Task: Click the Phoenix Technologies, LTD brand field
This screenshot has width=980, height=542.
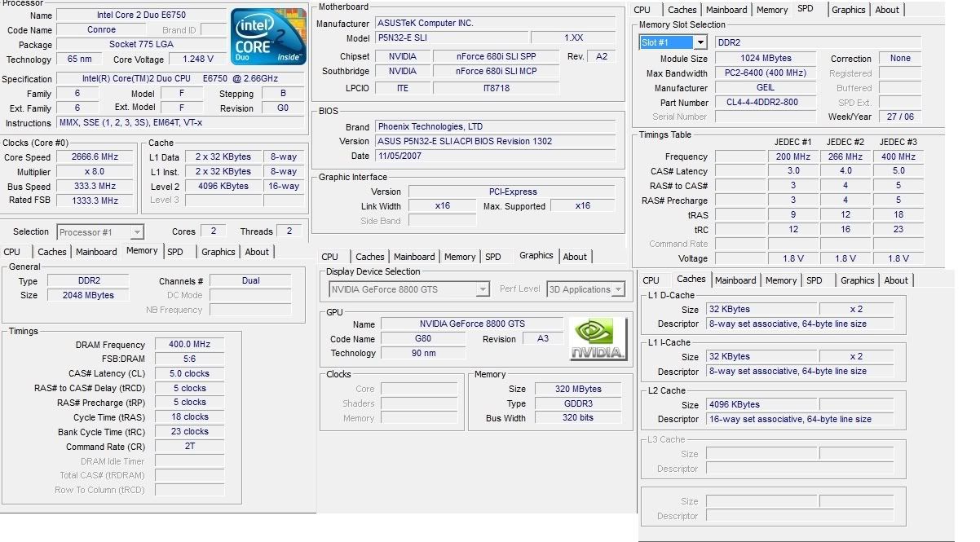Action: click(496, 127)
